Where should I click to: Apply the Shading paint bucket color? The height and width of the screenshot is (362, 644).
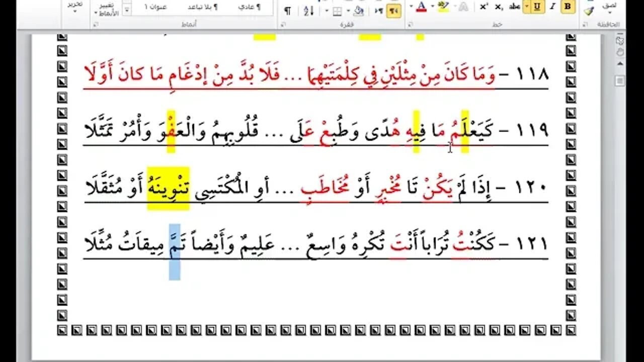pos(358,11)
